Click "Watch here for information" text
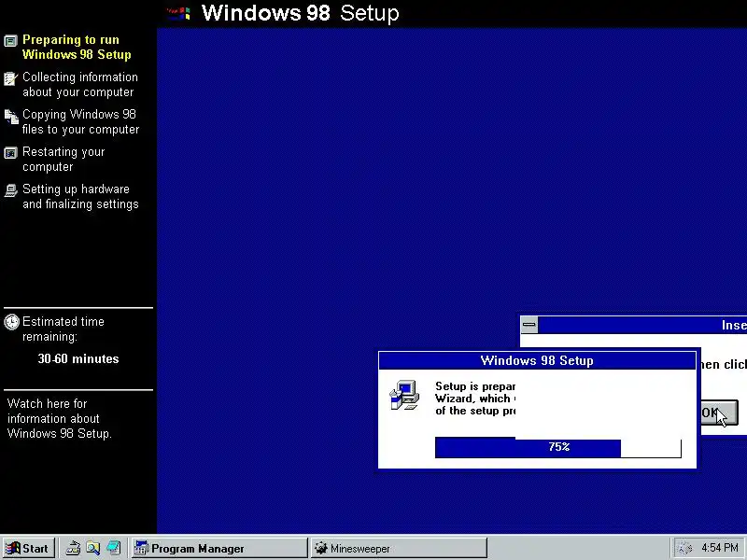Viewport: 747px width, 560px height. pyautogui.click(x=60, y=418)
